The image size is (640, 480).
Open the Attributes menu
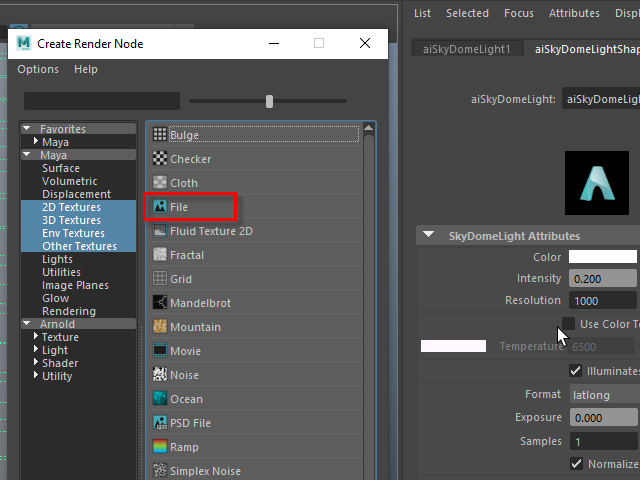pos(574,13)
